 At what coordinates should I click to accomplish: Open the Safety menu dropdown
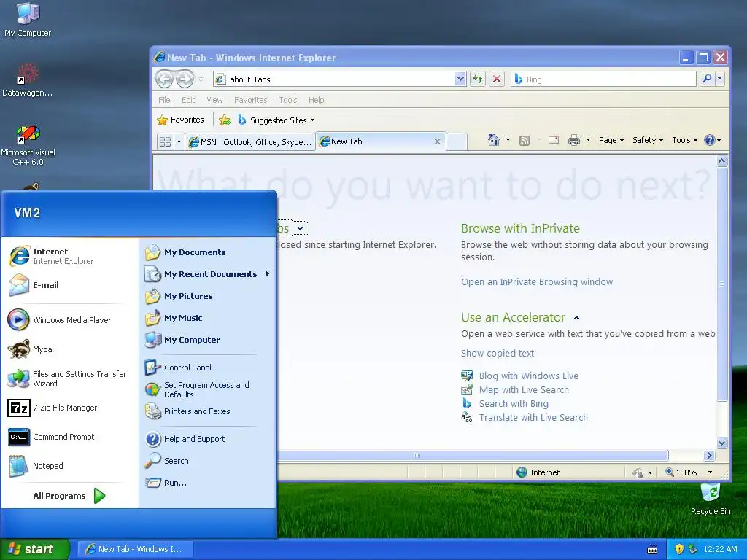pyautogui.click(x=648, y=140)
